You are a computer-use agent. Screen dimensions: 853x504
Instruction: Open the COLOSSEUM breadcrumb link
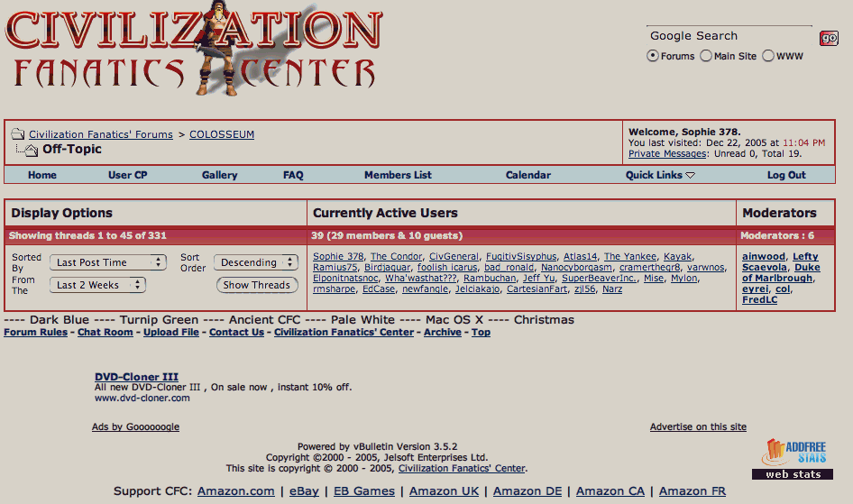(x=222, y=134)
